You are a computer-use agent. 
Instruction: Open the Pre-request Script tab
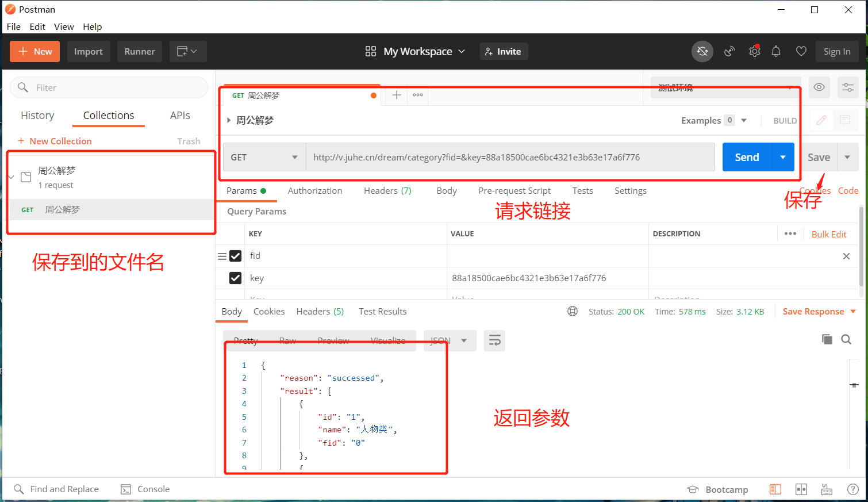coord(514,191)
